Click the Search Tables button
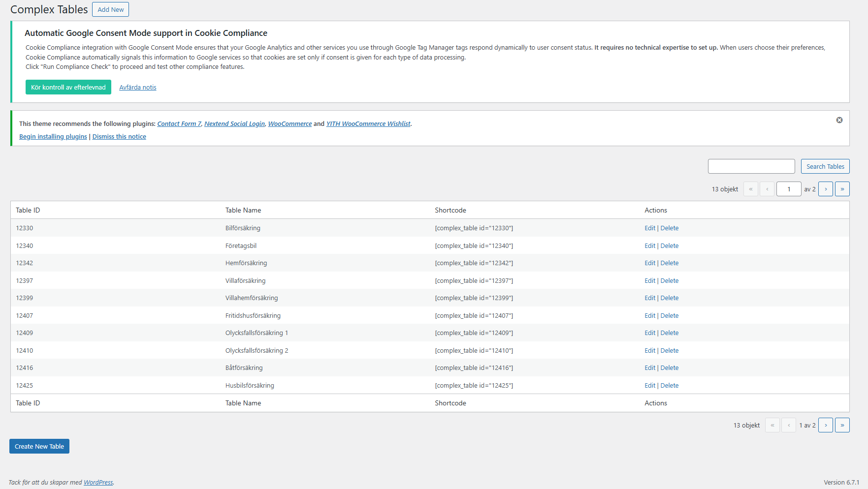The height and width of the screenshot is (489, 868). (x=825, y=166)
